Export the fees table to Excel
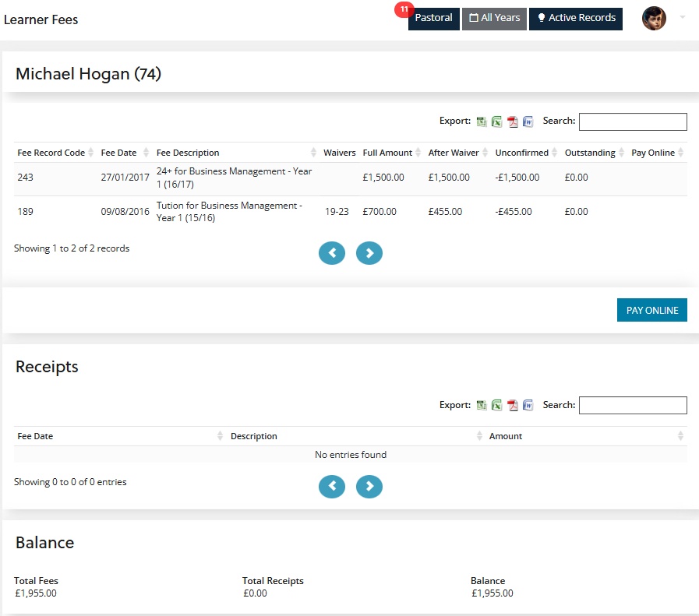This screenshot has height=616, width=699. (x=496, y=121)
